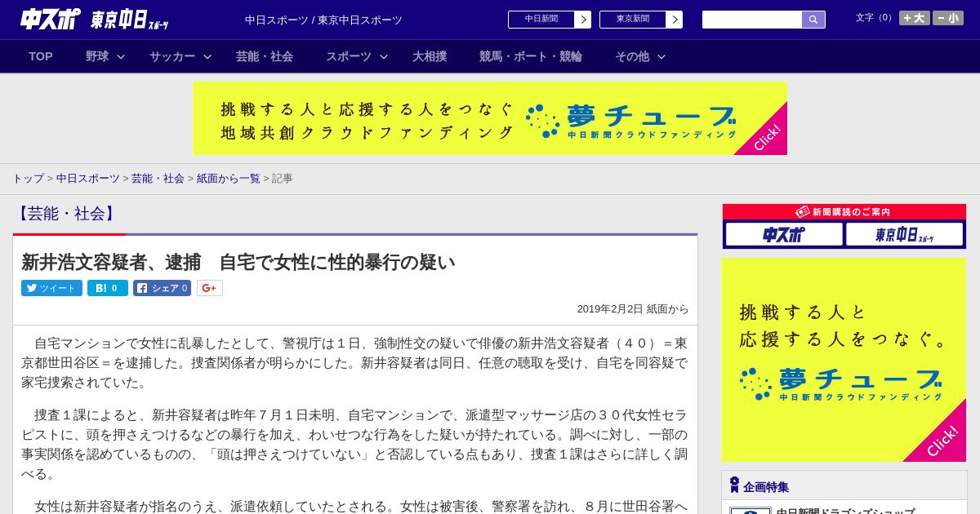
Task: Open the 東京新聞 site link
Action: 633,20
